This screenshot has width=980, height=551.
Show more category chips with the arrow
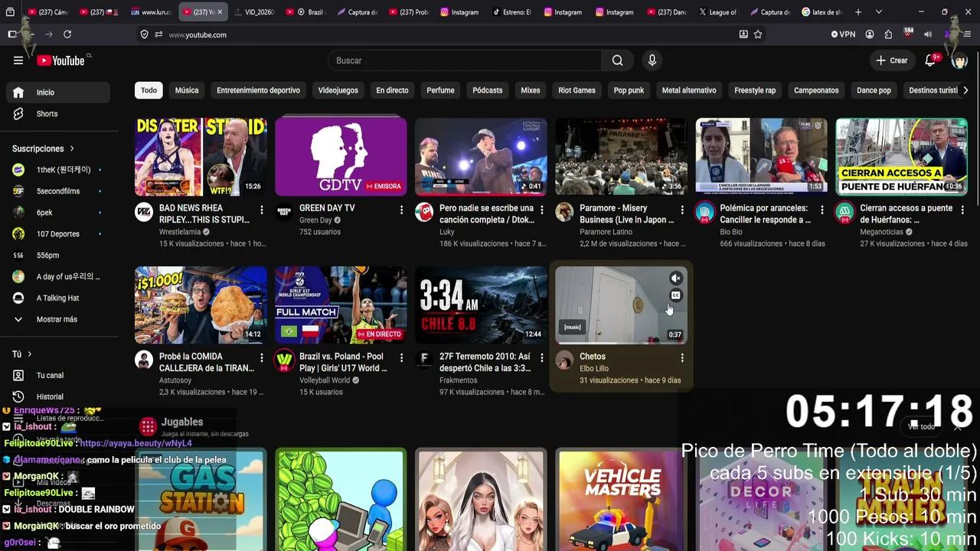pos(965,90)
